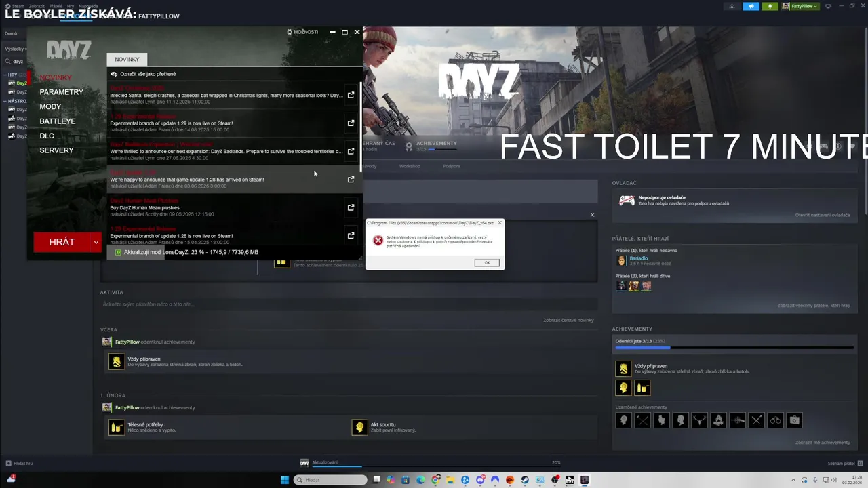Screen dimensions: 868x488
Task: Open external link for game update 1.28 news
Action: tap(351, 180)
